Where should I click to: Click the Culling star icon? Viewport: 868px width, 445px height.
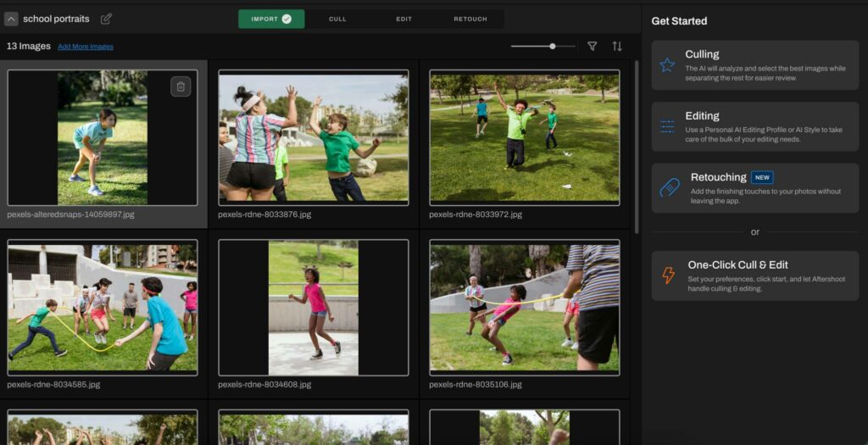(668, 65)
